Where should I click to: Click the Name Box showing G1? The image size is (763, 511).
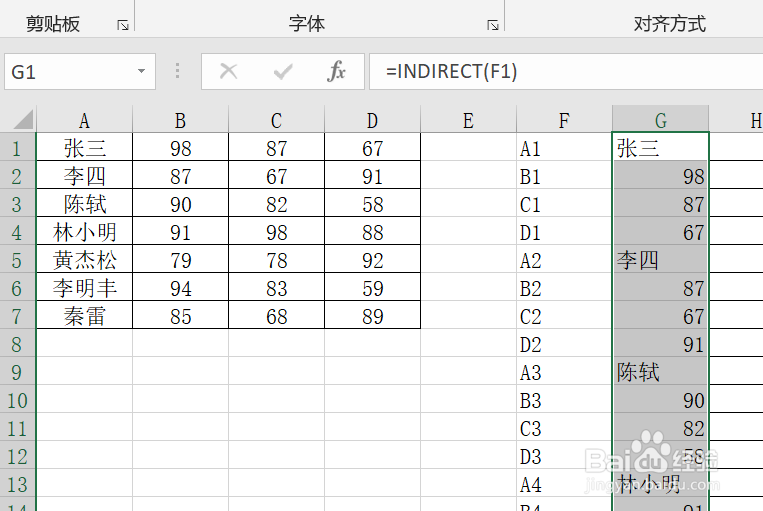[80, 72]
